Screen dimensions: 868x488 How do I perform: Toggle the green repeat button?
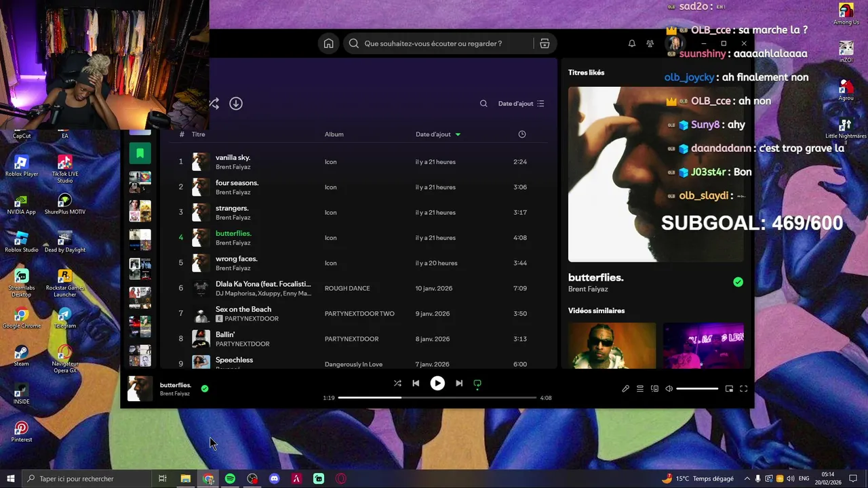[x=477, y=384]
